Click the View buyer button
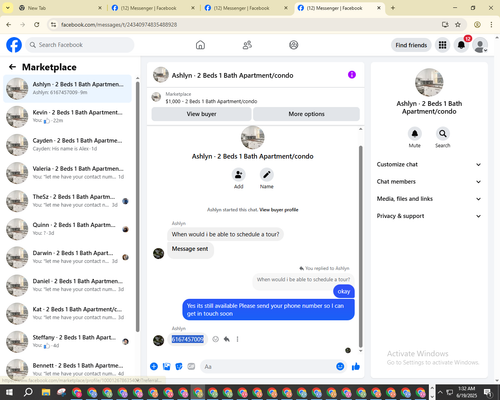 [201, 114]
